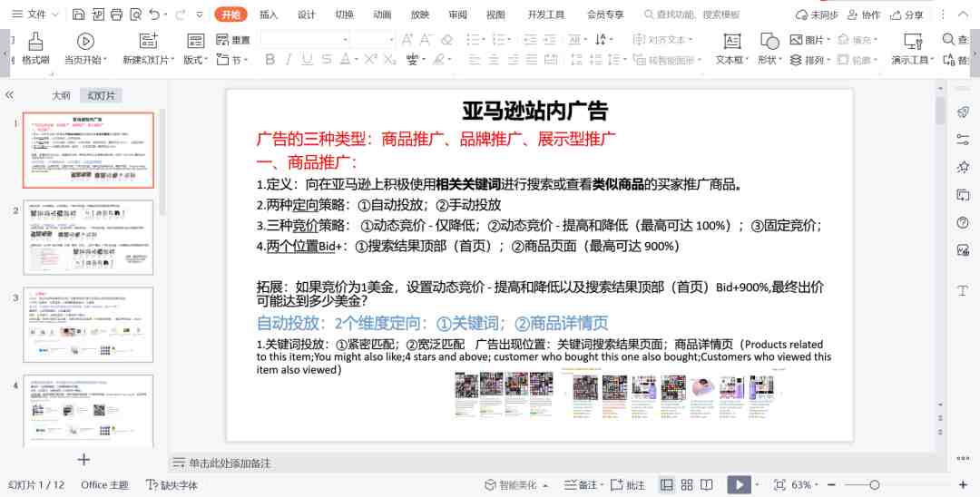The height and width of the screenshot is (497, 980).
Task: Insert a text box (文本框)
Action: (732, 49)
